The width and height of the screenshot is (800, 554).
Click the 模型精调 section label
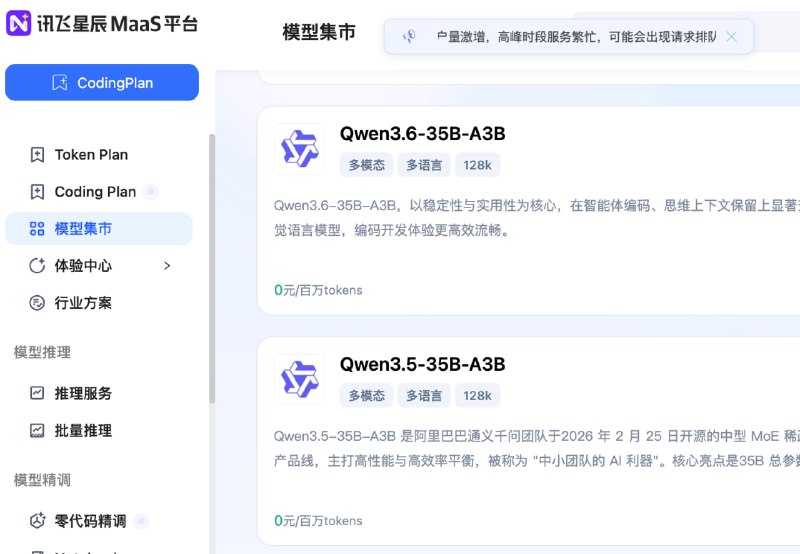(42, 480)
